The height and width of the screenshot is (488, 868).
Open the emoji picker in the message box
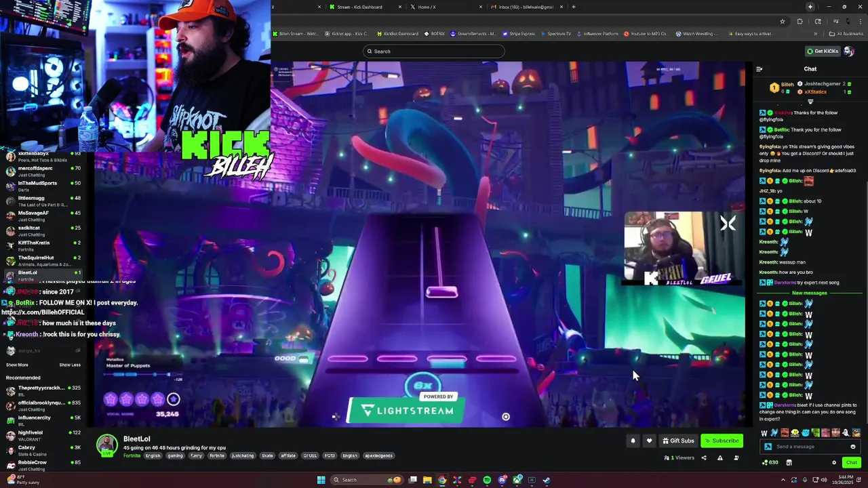(853, 447)
